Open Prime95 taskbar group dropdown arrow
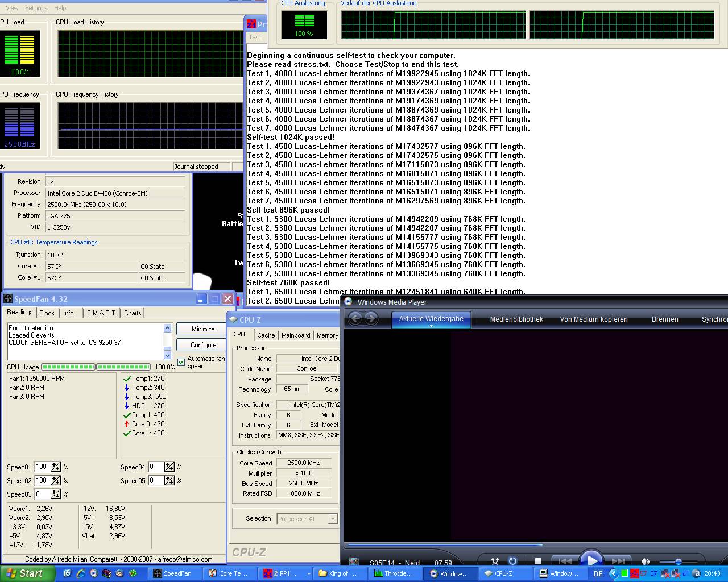728x582 pixels. coord(309,574)
